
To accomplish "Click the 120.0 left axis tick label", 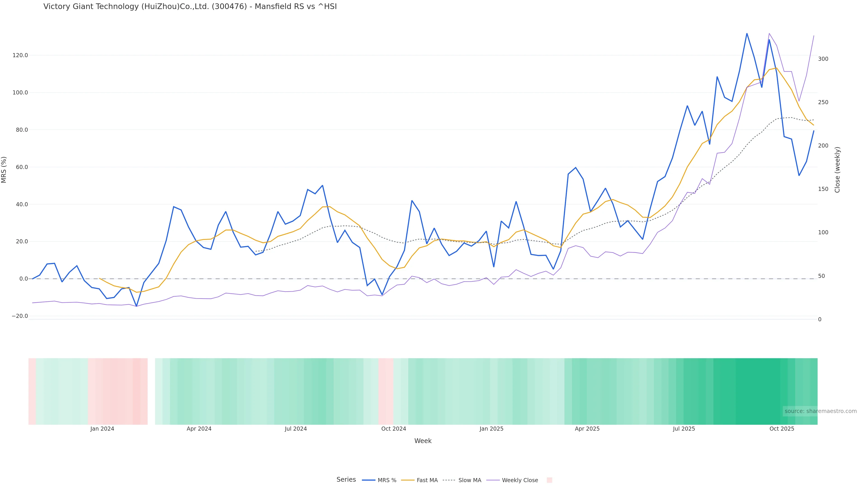I will tap(20, 55).
